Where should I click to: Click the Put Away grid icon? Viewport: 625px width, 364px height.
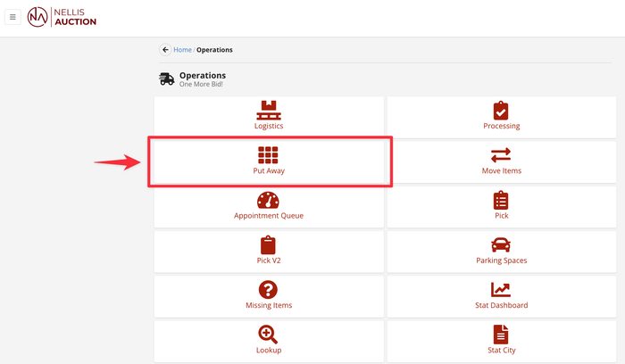click(x=268, y=155)
